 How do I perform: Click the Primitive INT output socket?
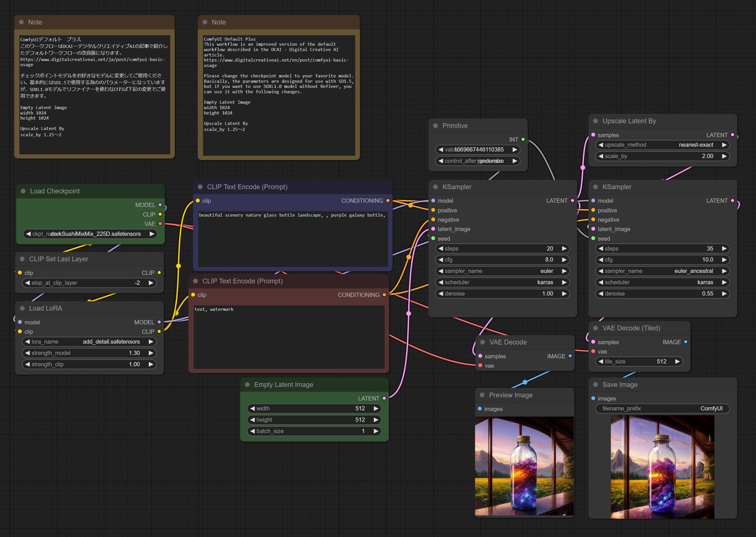pos(523,140)
